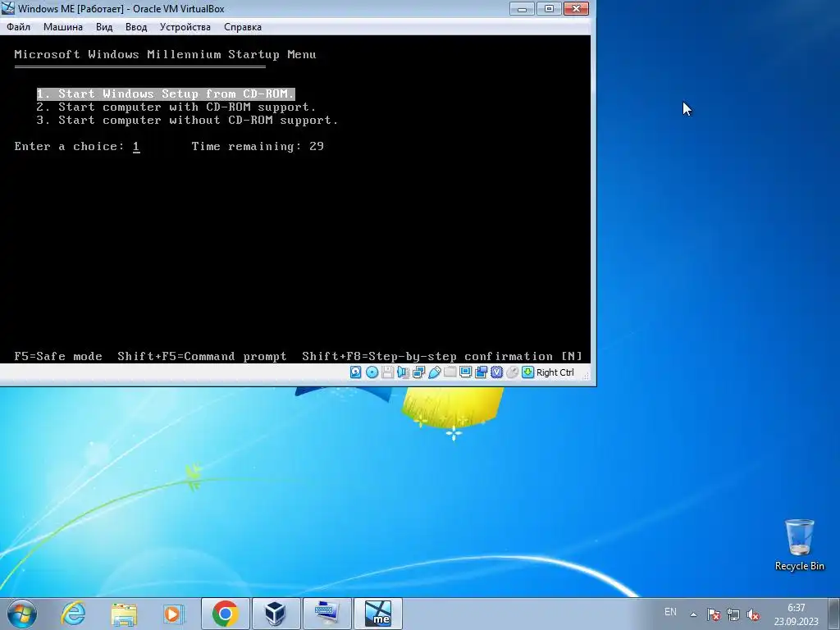Screen dimensions: 840x630
Task: Select Start computer without CD-ROM support
Action: (187, 120)
